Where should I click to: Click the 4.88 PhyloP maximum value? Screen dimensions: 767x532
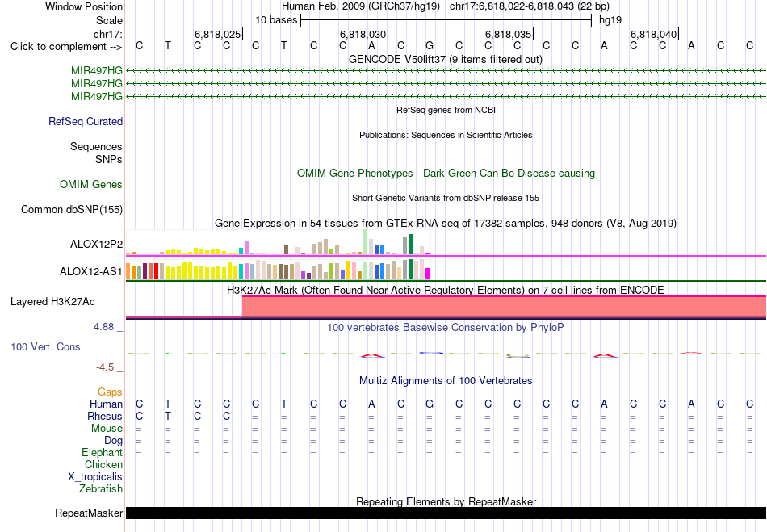[x=103, y=327]
